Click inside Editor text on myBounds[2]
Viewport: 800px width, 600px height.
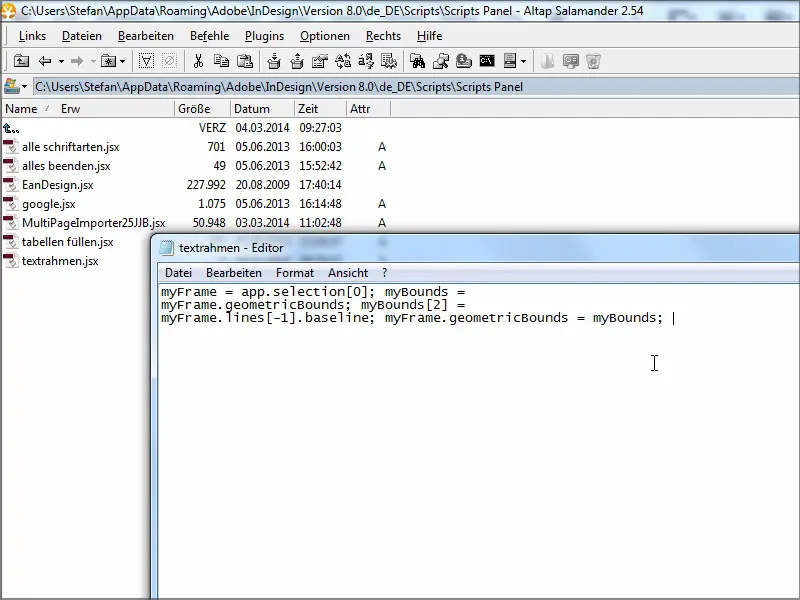pyautogui.click(x=404, y=305)
